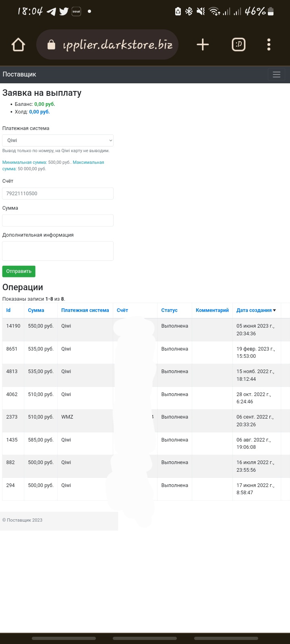The image size is (290, 644).
Task: Sort table by Сумма column
Action: pyautogui.click(x=36, y=310)
